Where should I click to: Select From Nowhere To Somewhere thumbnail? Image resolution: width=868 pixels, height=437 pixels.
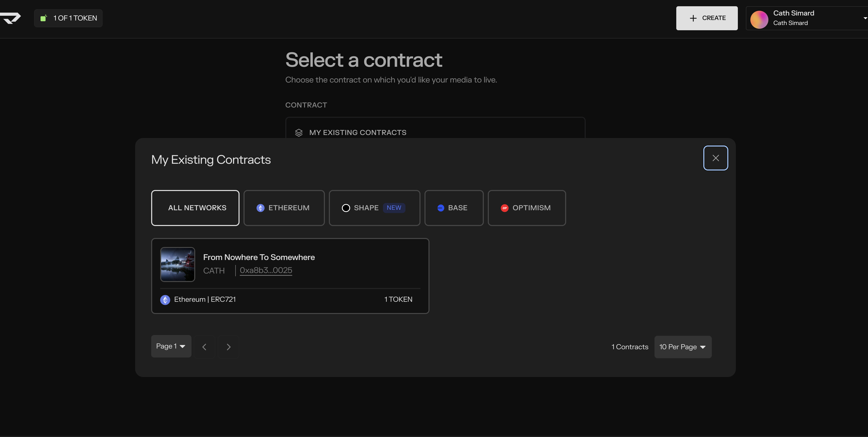pyautogui.click(x=177, y=264)
